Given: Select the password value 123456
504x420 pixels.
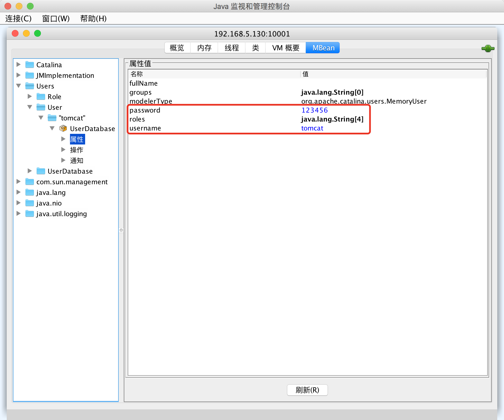Looking at the screenshot, I should (314, 110).
